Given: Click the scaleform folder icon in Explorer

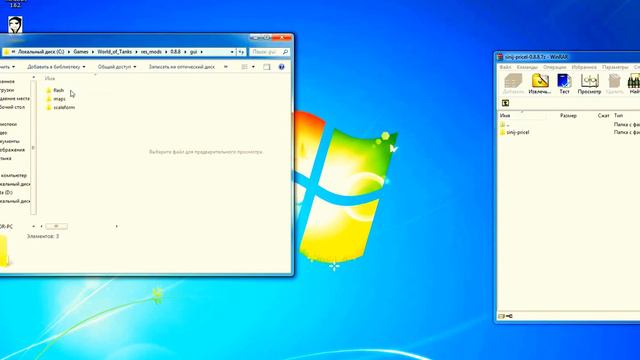Looking at the screenshot, I should (49, 107).
